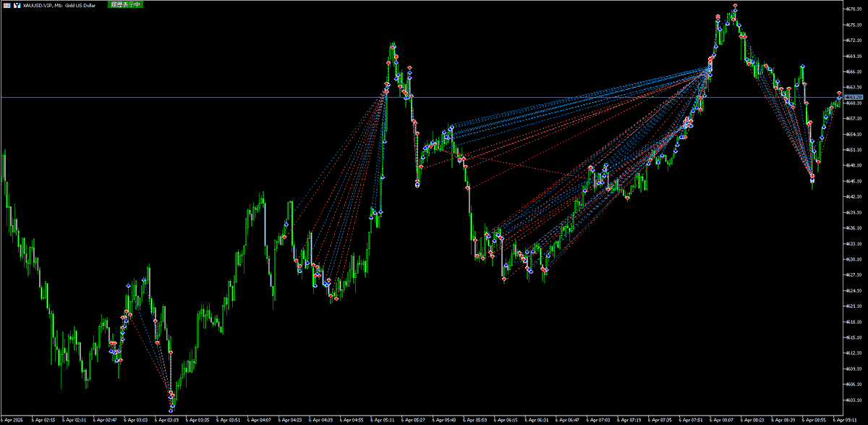Select time label 6 Apr 04:07
The width and height of the screenshot is (868, 425).
(x=260, y=419)
